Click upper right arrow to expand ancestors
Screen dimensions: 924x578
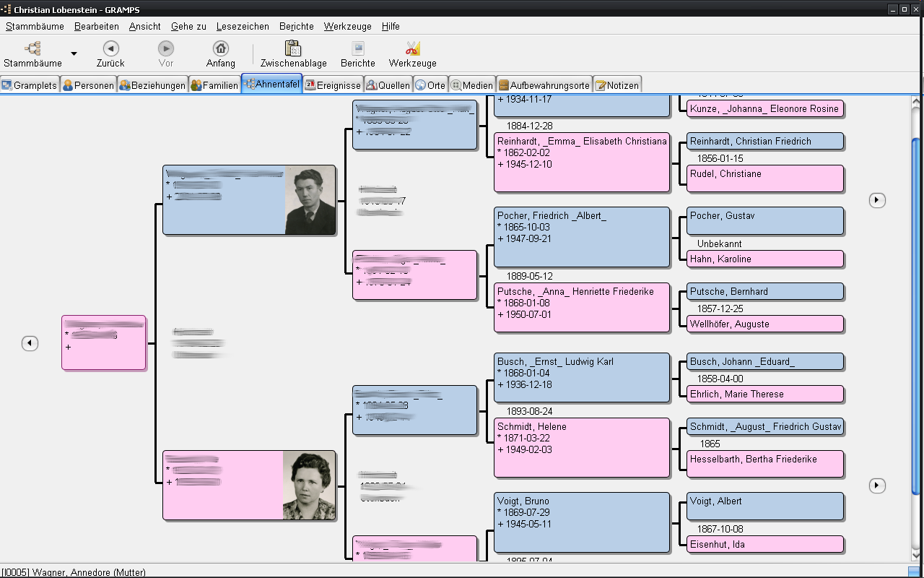point(877,200)
